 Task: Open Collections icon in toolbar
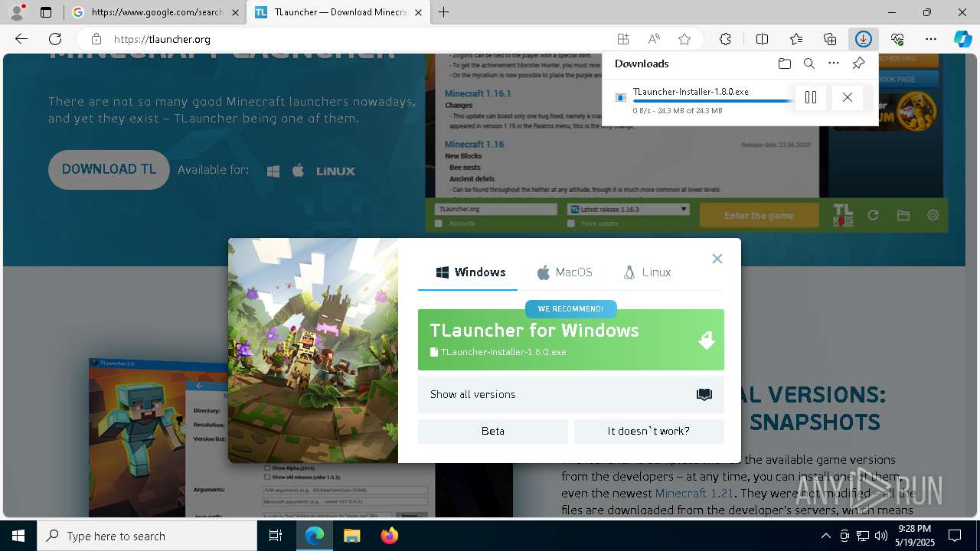(830, 39)
